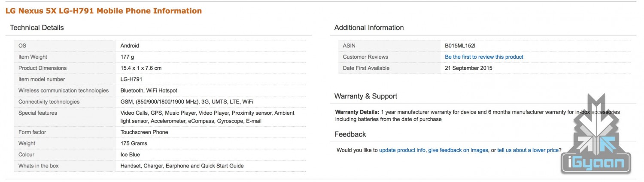The image size is (644, 182).
Task: Click the date 21 September 2015
Action: click(x=468, y=68)
